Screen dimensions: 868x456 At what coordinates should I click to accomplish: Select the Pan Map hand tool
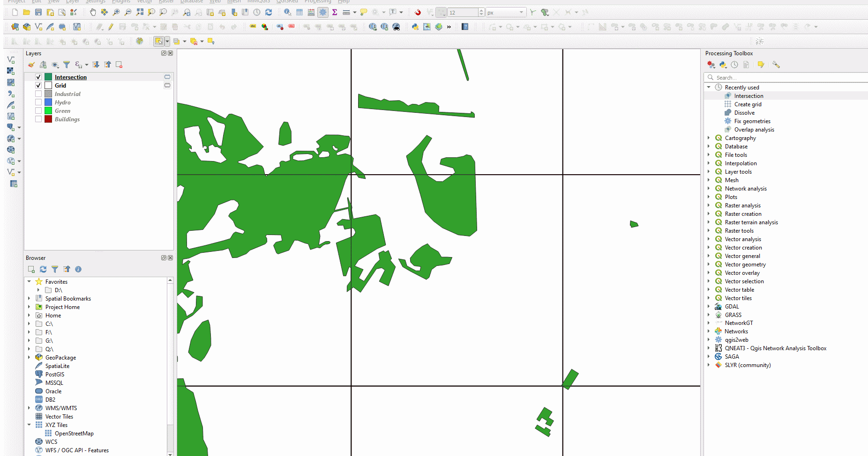pos(93,12)
